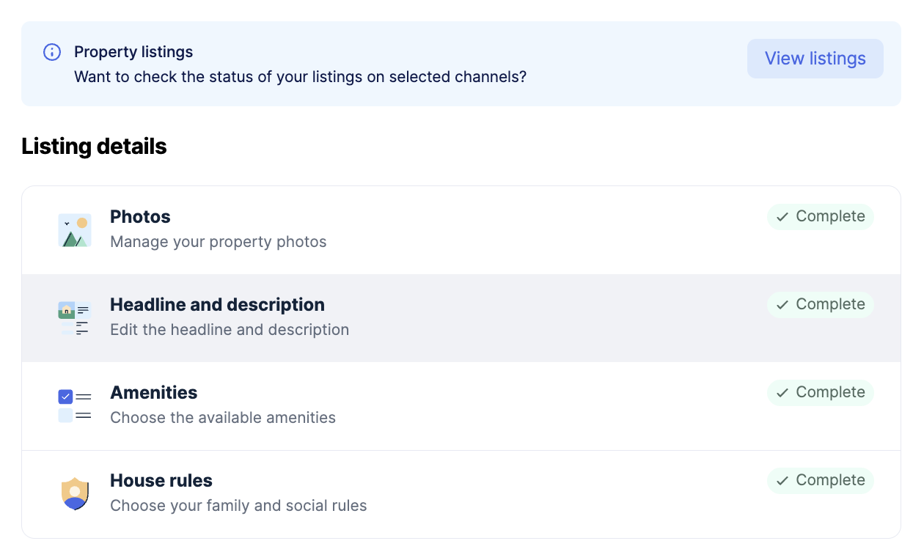The width and height of the screenshot is (924, 560).
Task: Click the Photos landscape picture icon
Action: pyautogui.click(x=74, y=230)
